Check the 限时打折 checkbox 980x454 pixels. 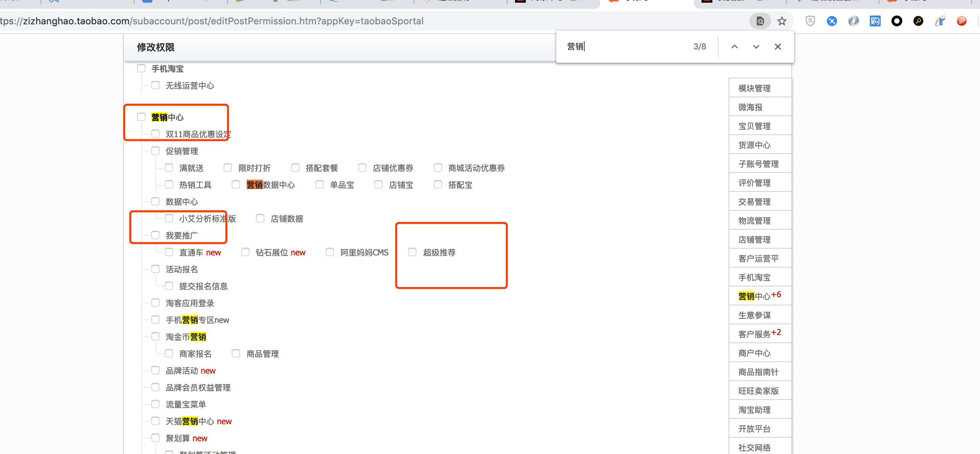click(x=228, y=168)
